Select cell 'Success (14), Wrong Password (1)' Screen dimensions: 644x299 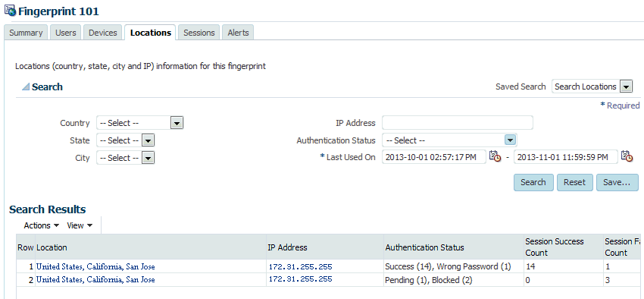coord(454,266)
